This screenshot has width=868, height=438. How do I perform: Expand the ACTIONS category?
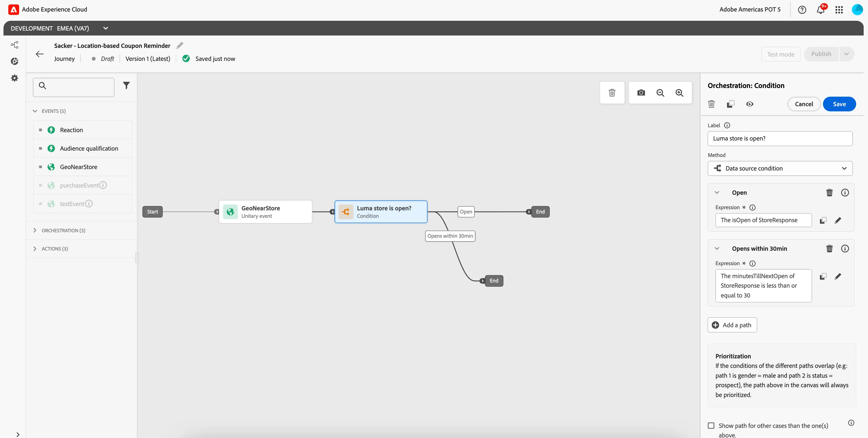click(35, 248)
